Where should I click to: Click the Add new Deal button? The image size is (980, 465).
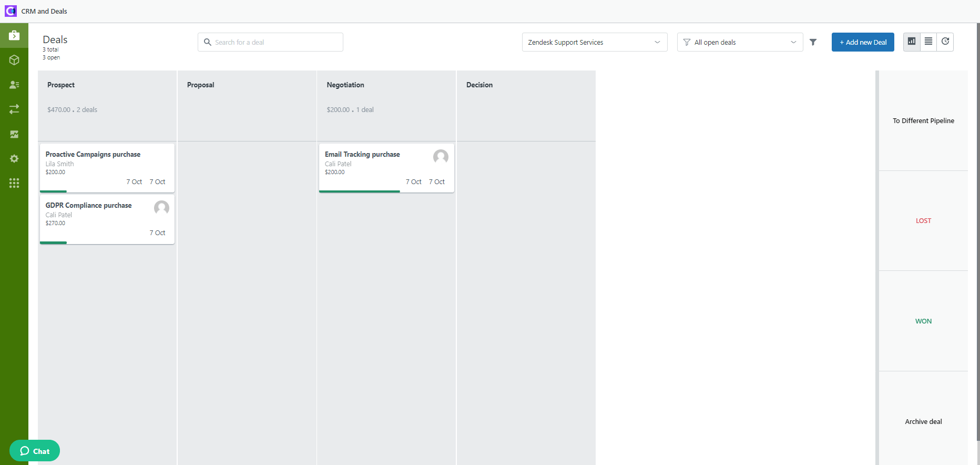[x=863, y=42]
